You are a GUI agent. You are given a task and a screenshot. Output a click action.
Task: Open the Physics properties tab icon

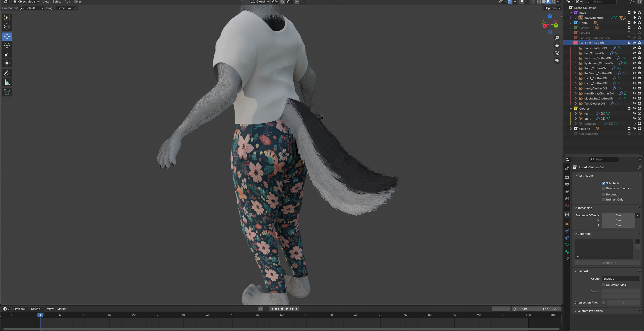(x=567, y=231)
